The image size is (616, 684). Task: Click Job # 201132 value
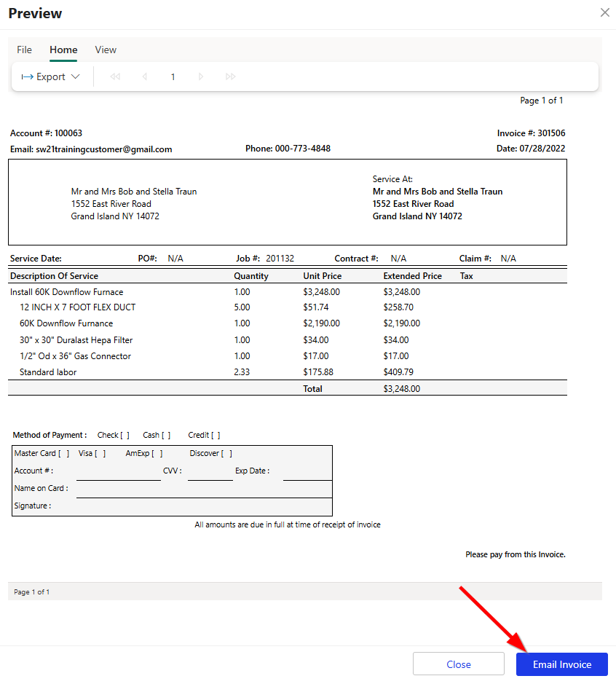[280, 259]
